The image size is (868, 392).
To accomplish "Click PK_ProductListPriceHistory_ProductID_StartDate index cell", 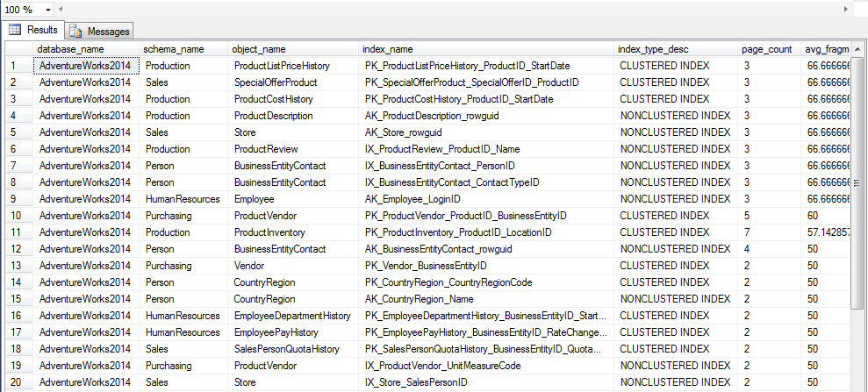I will pos(486,66).
